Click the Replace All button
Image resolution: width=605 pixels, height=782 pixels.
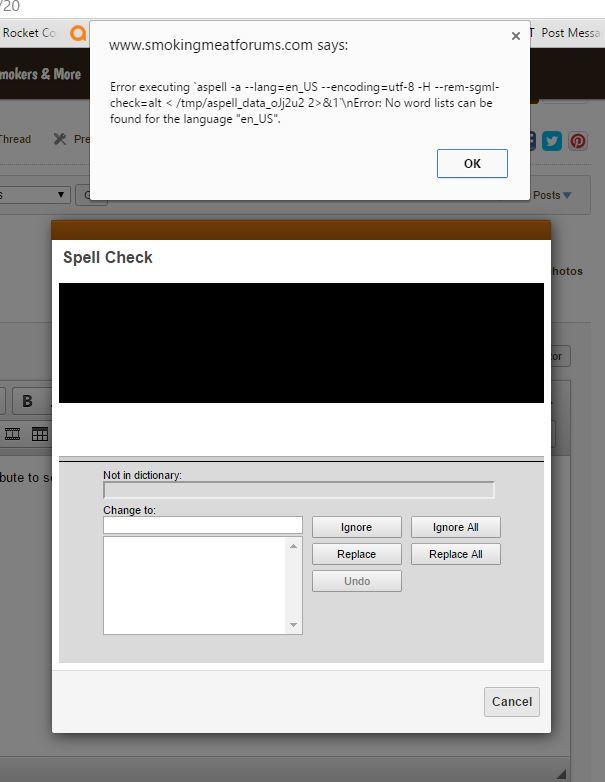pyautogui.click(x=455, y=554)
